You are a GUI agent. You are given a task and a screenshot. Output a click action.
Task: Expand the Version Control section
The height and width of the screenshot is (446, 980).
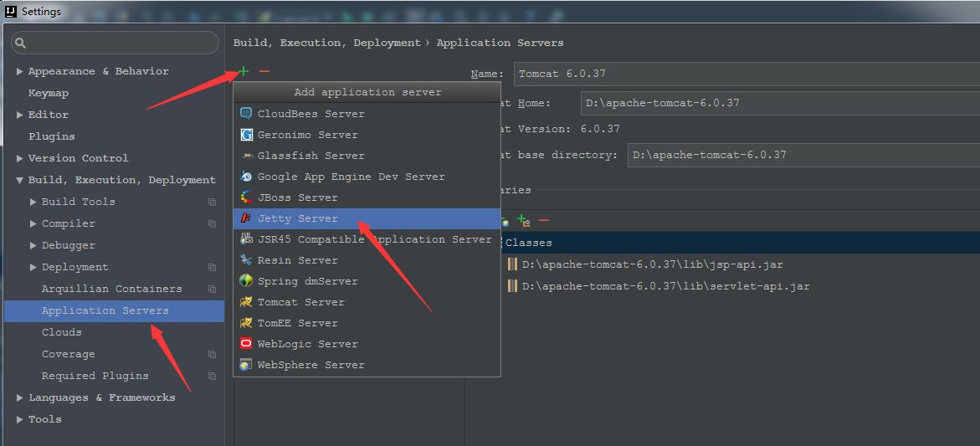tap(19, 159)
